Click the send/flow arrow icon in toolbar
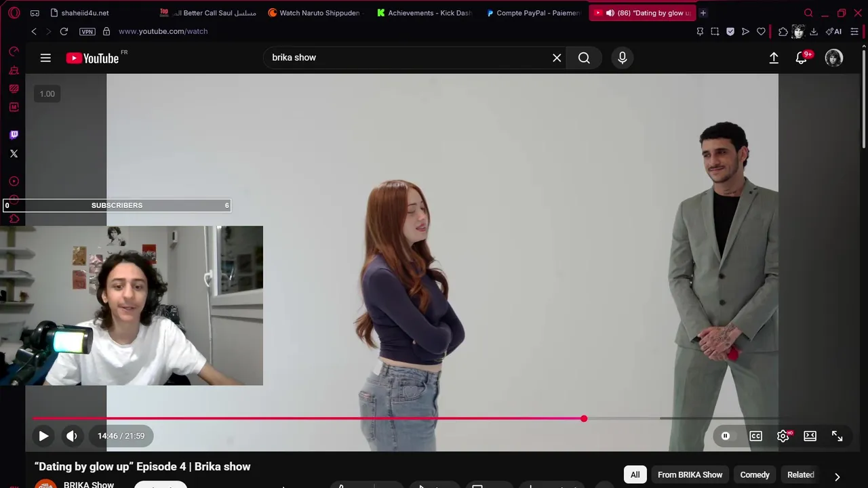This screenshot has width=868, height=488. tap(745, 31)
